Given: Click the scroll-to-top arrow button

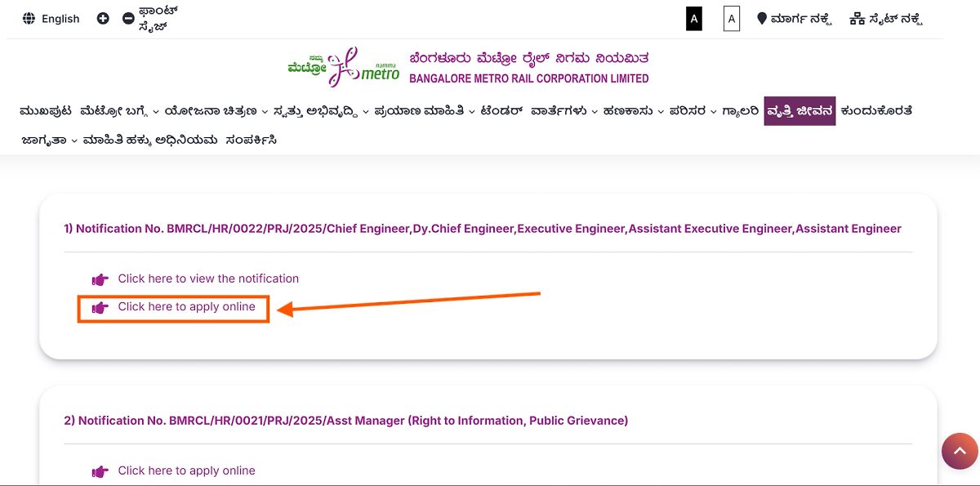Looking at the screenshot, I should 960,451.
